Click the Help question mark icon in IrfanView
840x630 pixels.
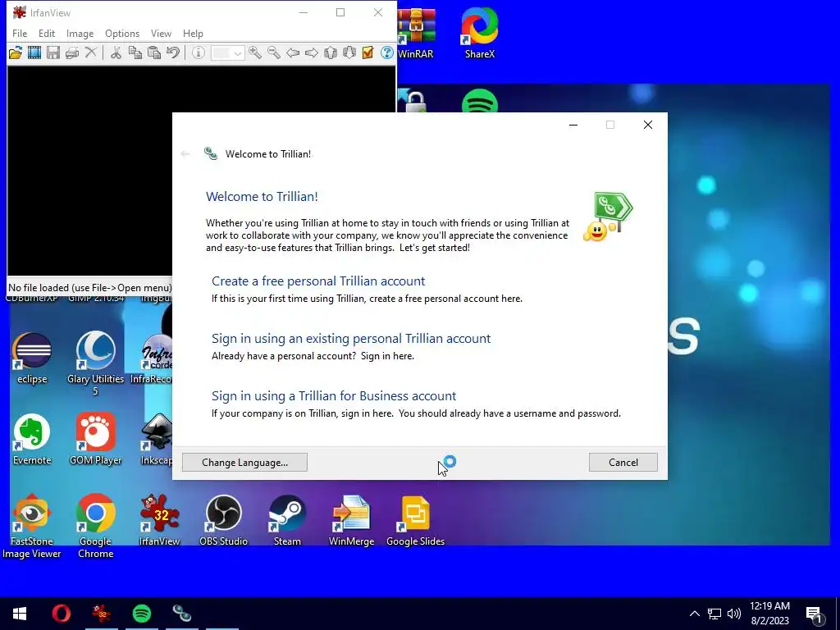[x=387, y=52]
